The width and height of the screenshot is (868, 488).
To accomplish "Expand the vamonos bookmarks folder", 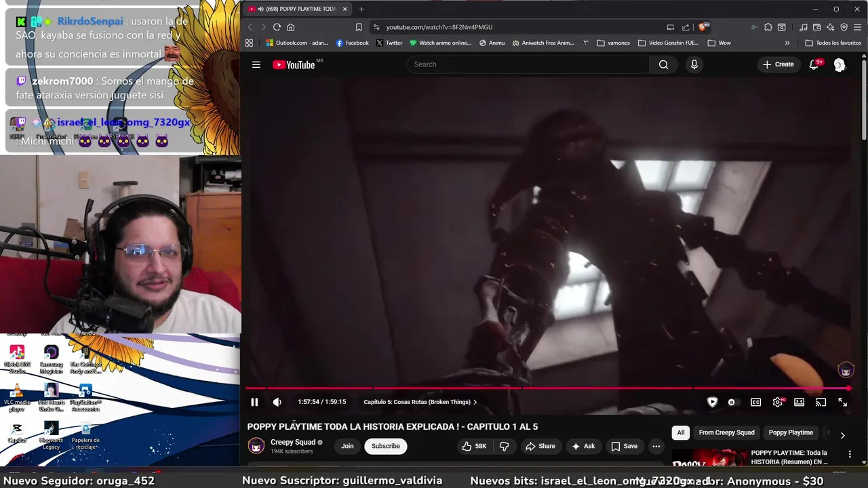I will coord(613,43).
